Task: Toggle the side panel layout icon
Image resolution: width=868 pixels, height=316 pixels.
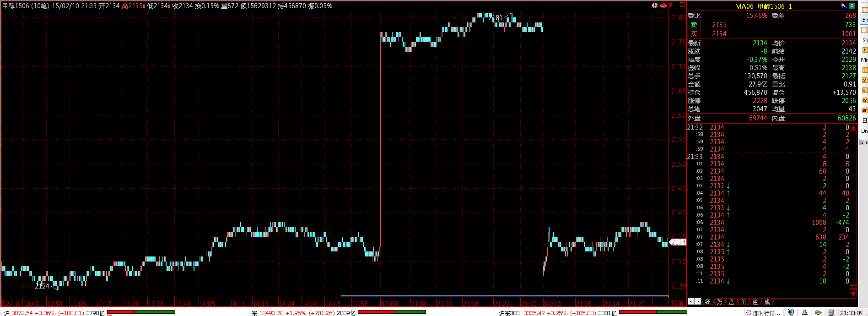Action: click(682, 5)
